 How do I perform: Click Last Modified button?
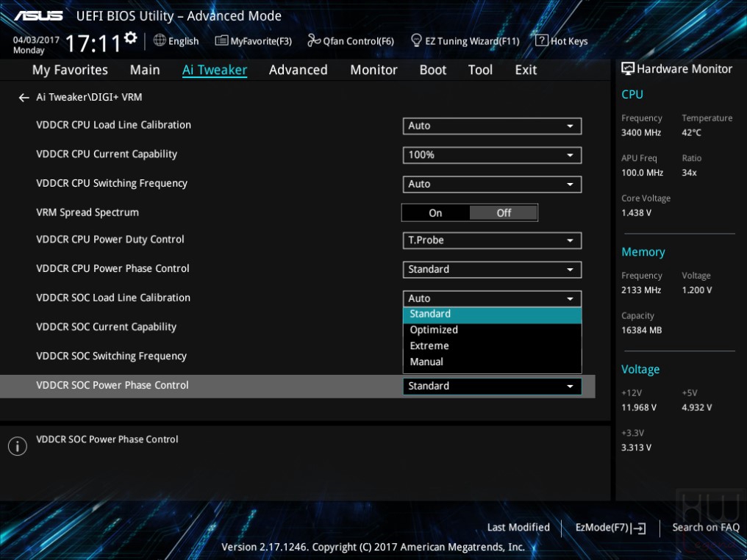518,528
